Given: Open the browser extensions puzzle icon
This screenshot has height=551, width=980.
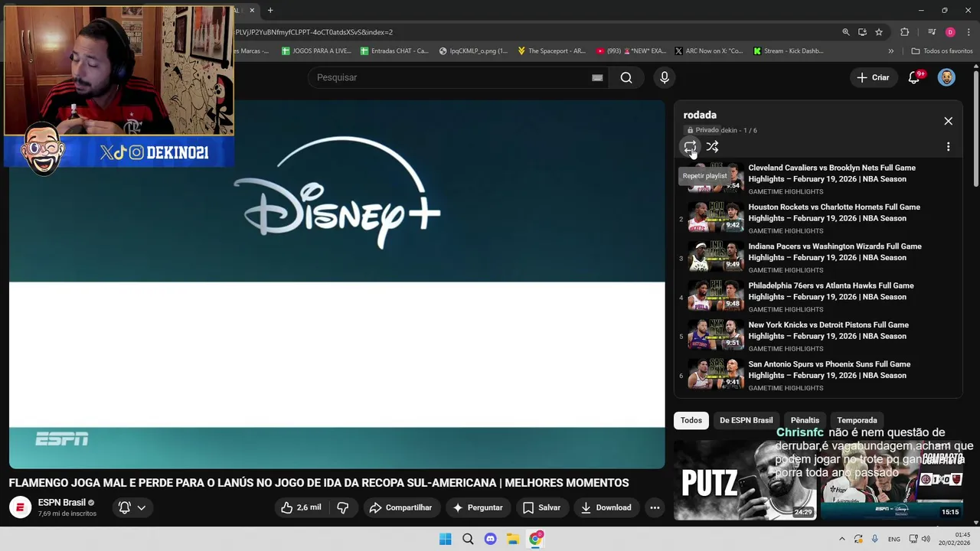Looking at the screenshot, I should pos(904,32).
